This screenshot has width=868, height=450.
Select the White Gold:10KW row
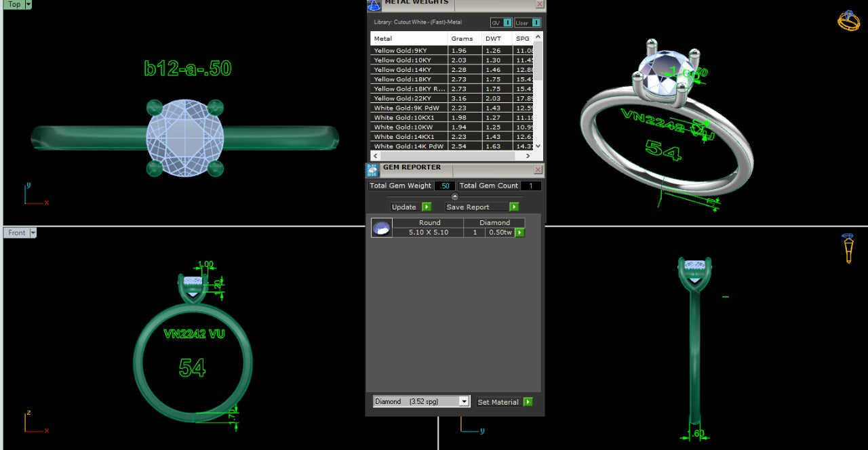tap(452, 127)
